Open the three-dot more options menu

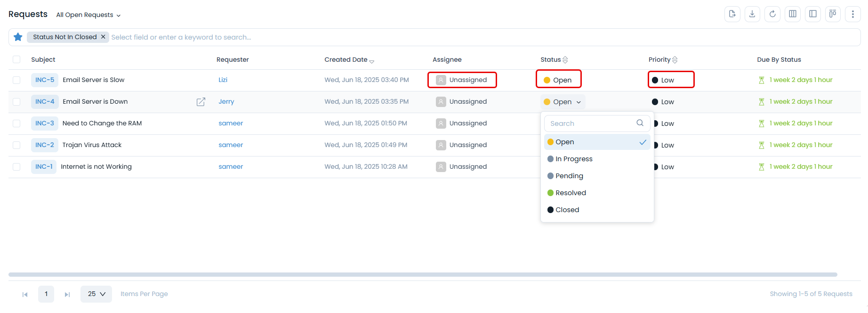click(853, 14)
